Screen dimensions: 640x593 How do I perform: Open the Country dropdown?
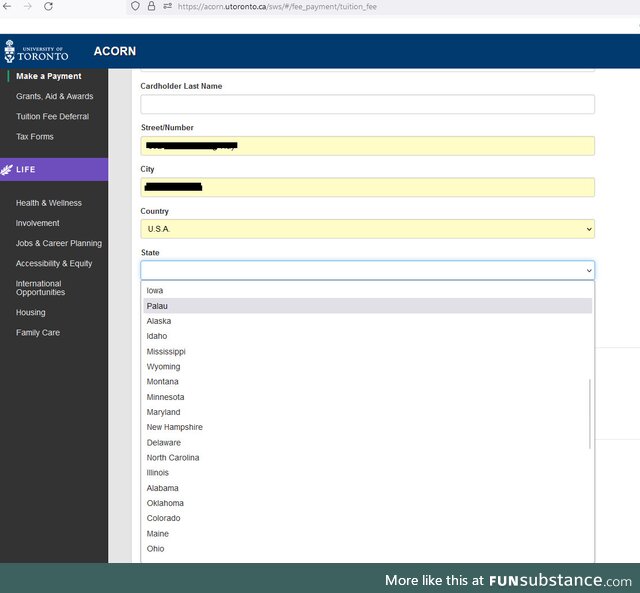click(x=367, y=229)
